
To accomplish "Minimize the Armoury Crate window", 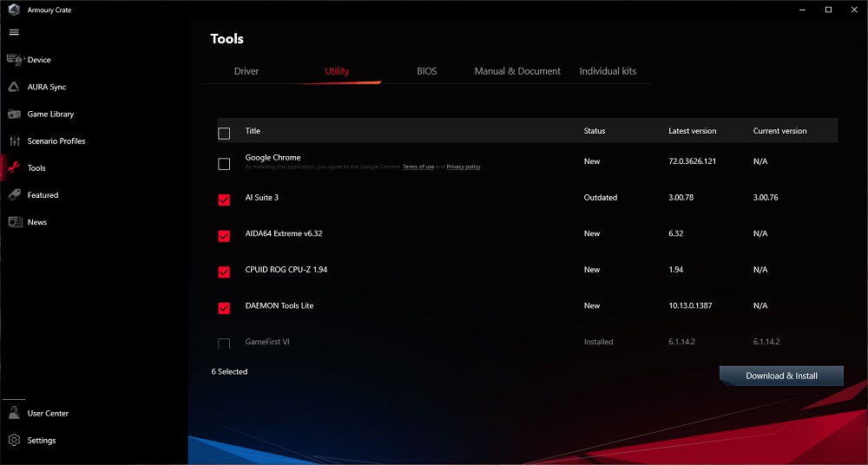I will click(x=803, y=10).
